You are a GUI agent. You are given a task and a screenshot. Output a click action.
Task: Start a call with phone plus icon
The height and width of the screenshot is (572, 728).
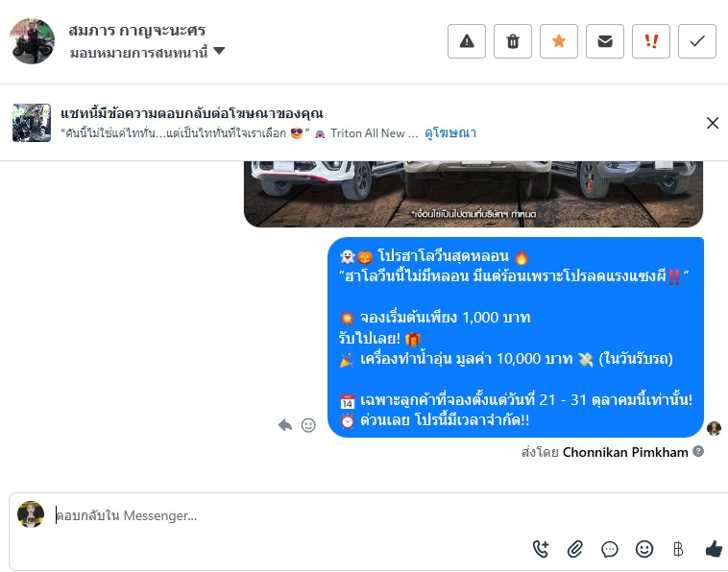tap(541, 549)
